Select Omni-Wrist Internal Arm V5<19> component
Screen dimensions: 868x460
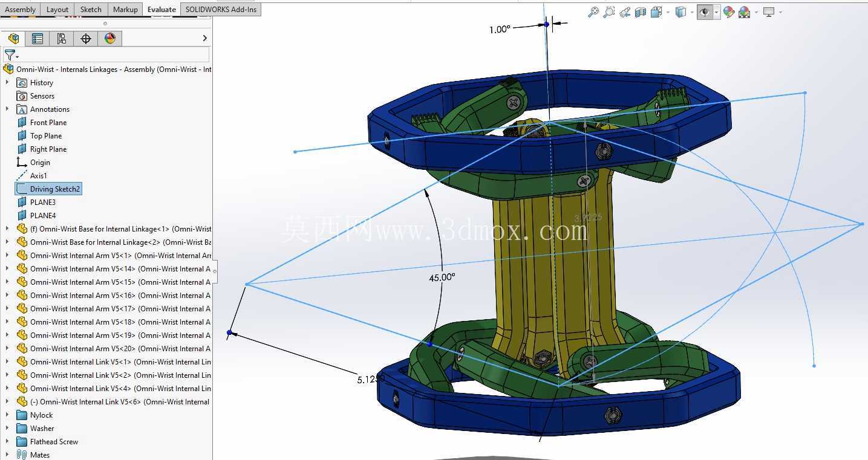pos(120,335)
